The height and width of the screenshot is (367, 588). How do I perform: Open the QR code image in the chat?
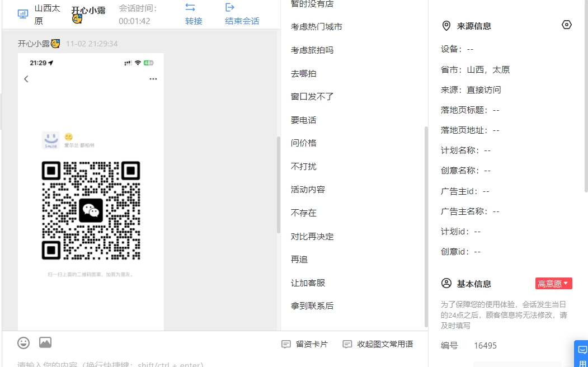tap(91, 192)
